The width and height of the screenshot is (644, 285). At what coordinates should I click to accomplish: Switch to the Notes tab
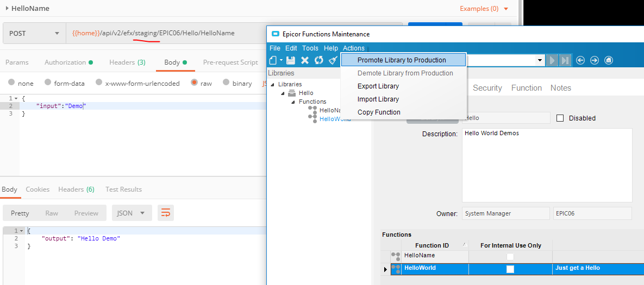click(x=561, y=88)
